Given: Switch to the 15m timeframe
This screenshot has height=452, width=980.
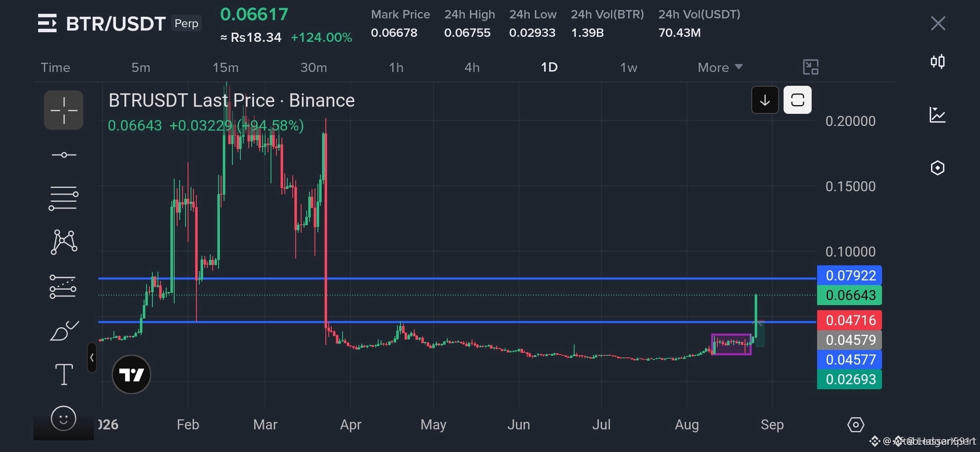Looking at the screenshot, I should point(225,67).
